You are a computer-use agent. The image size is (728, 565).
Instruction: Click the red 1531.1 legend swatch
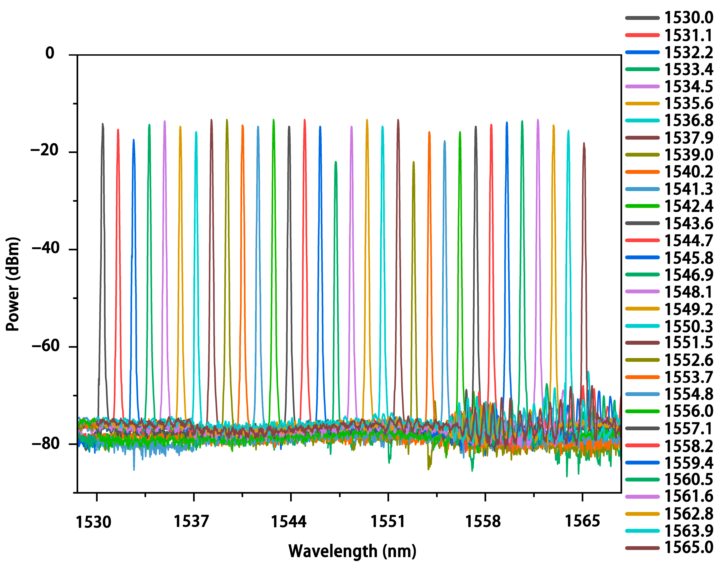coord(642,35)
